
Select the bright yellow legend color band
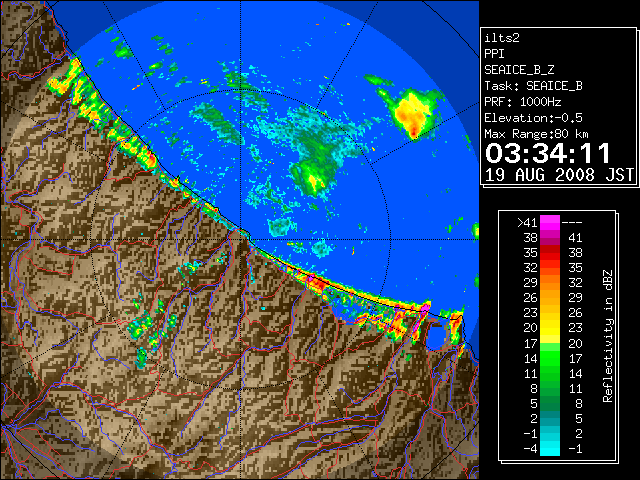coord(550,328)
